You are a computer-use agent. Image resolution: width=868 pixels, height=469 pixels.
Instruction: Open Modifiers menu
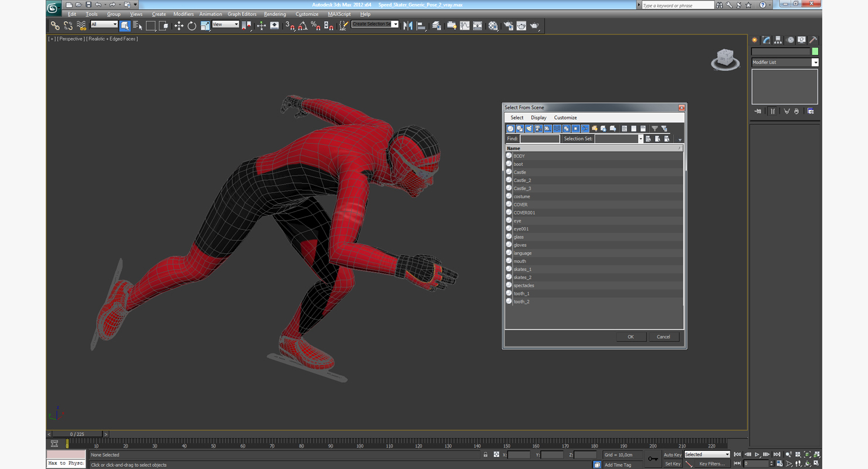point(184,14)
